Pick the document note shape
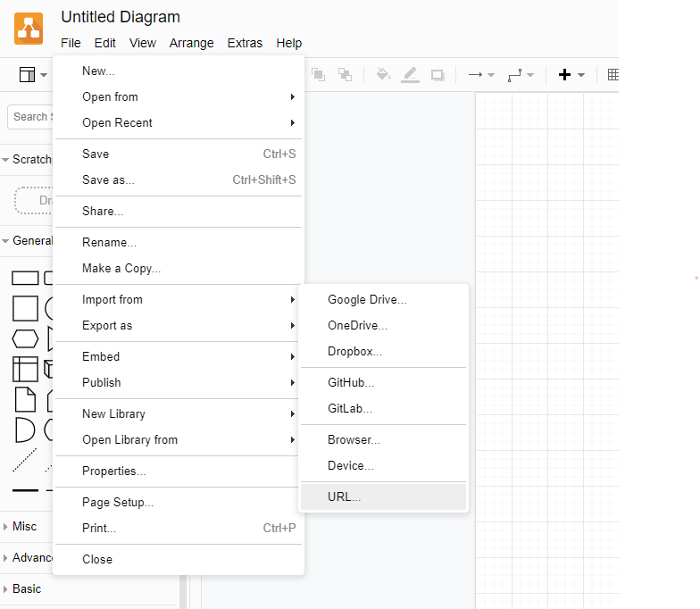The image size is (700, 609). coord(25,399)
